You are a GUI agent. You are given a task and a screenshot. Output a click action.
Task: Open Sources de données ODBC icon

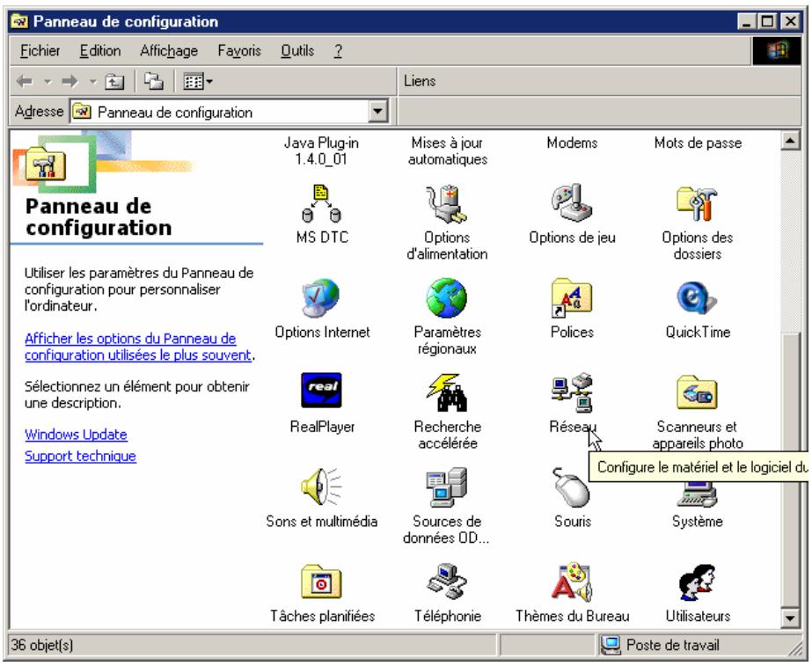coord(446,487)
